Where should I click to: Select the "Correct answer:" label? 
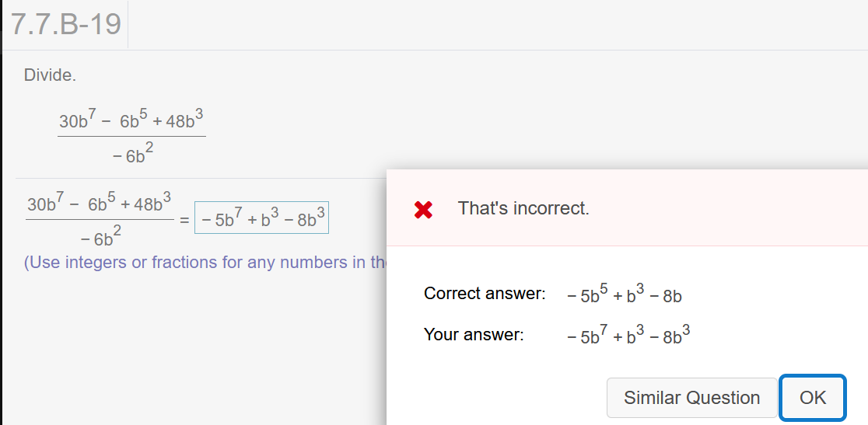(x=485, y=294)
